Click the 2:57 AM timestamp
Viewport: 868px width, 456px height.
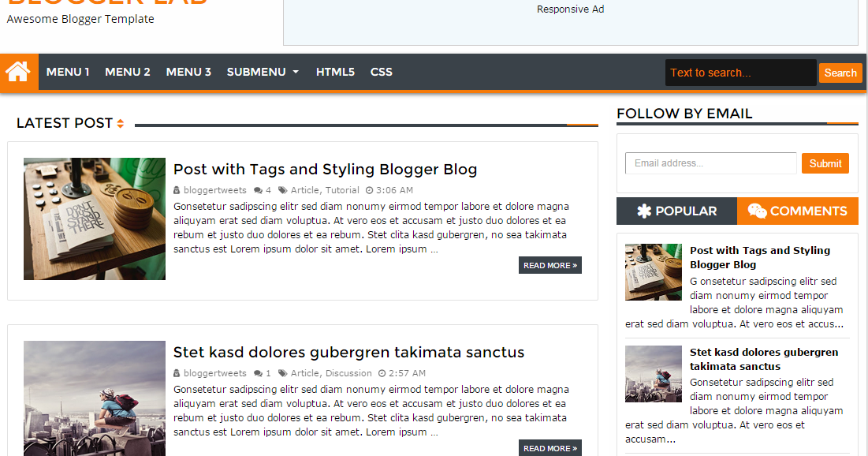[407, 373]
